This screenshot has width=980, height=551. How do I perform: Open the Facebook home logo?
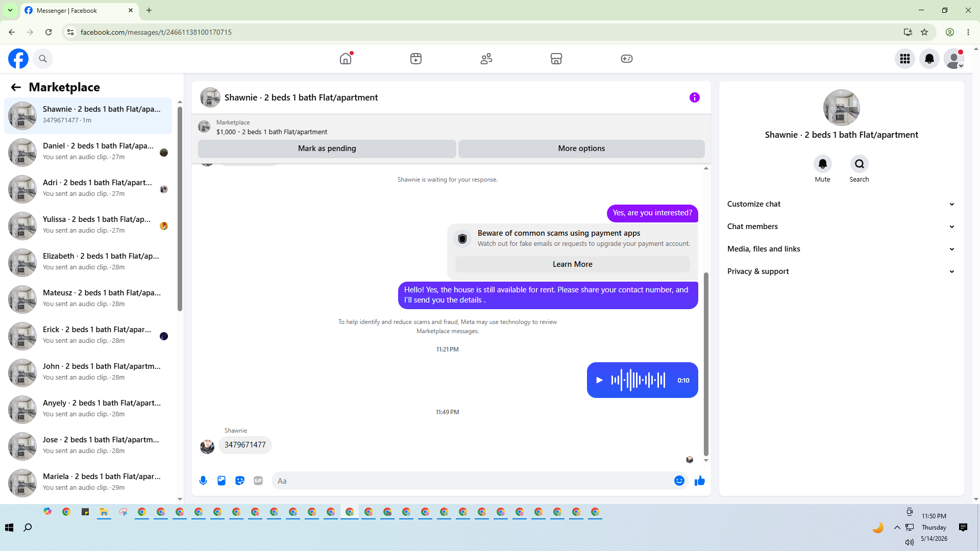click(18, 59)
